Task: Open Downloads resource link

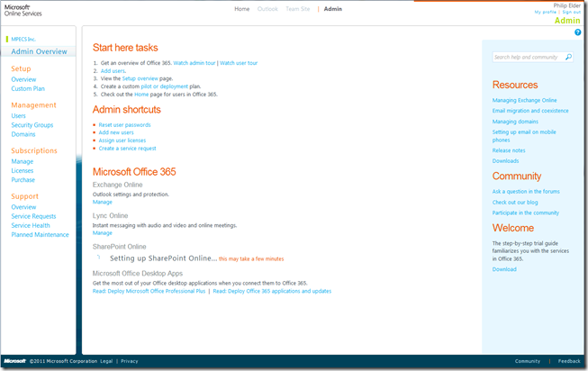Action: [x=505, y=161]
